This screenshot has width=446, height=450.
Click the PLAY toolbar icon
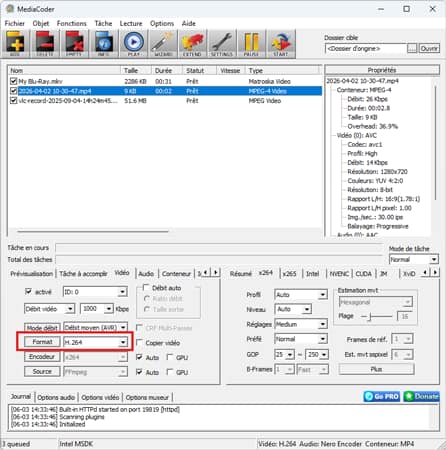133,44
